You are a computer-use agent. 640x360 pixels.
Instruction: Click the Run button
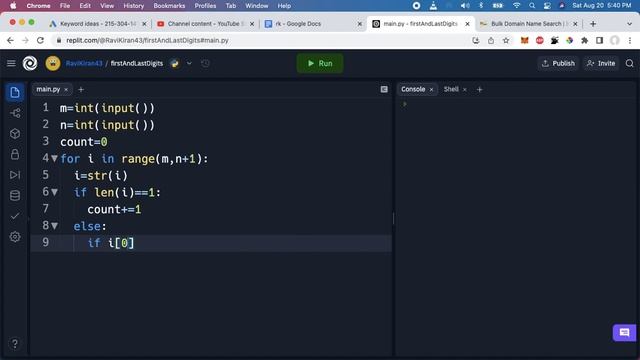coord(320,63)
